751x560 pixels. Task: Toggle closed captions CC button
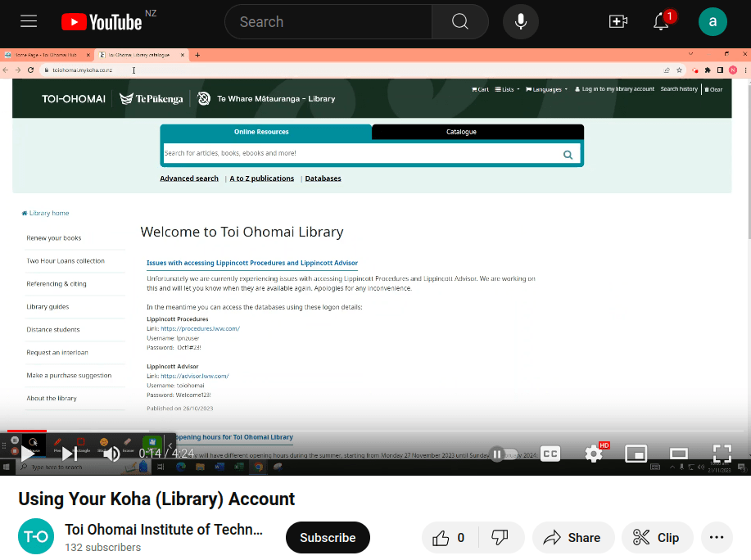point(550,454)
